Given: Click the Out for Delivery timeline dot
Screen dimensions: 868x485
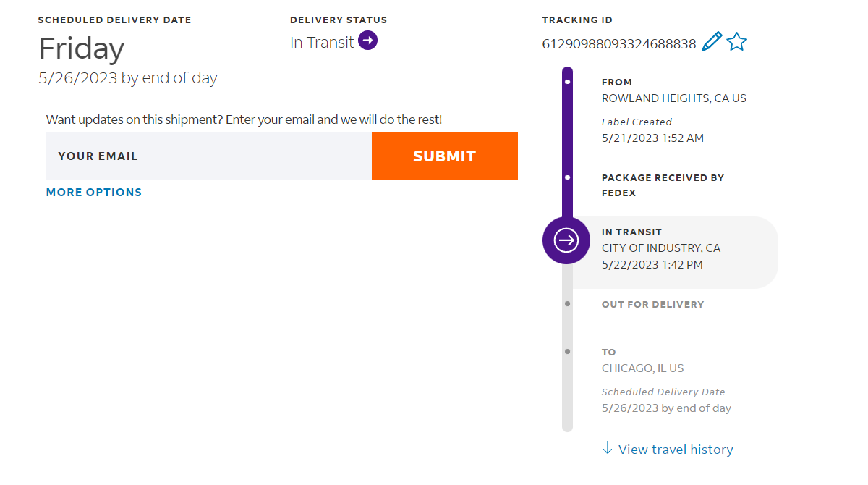Looking at the screenshot, I should click(567, 304).
